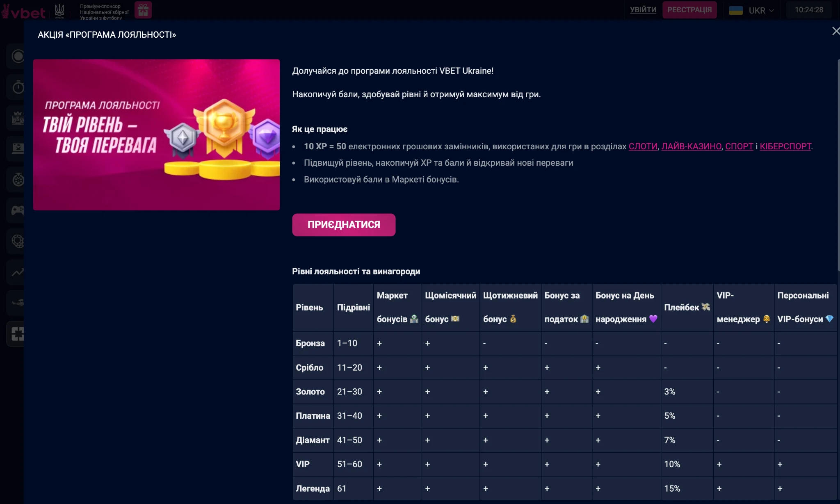Click the Платина level cell
This screenshot has width=840, height=504.
coord(313,416)
